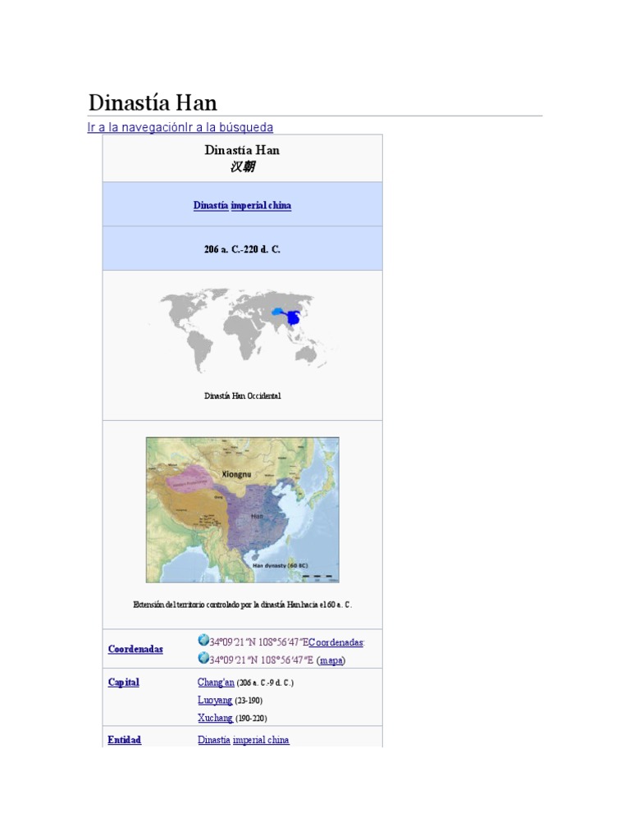Open the 'Dinastía' link in blue header
630x840 pixels.
click(211, 205)
